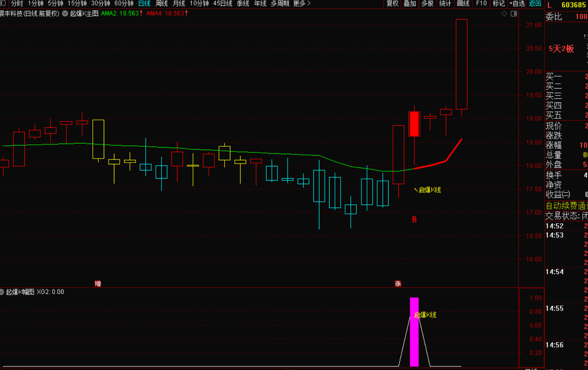The height and width of the screenshot is (370, 588).
Task: Expand the 更多 timeframe options
Action: click(x=302, y=4)
